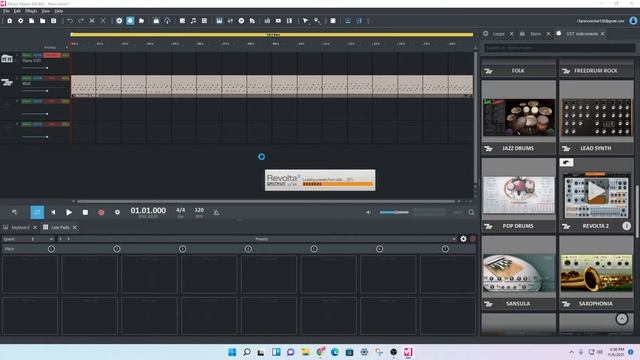640x360 pixels.
Task: Open Windows Start menu in the taskbar
Action: pos(232,352)
